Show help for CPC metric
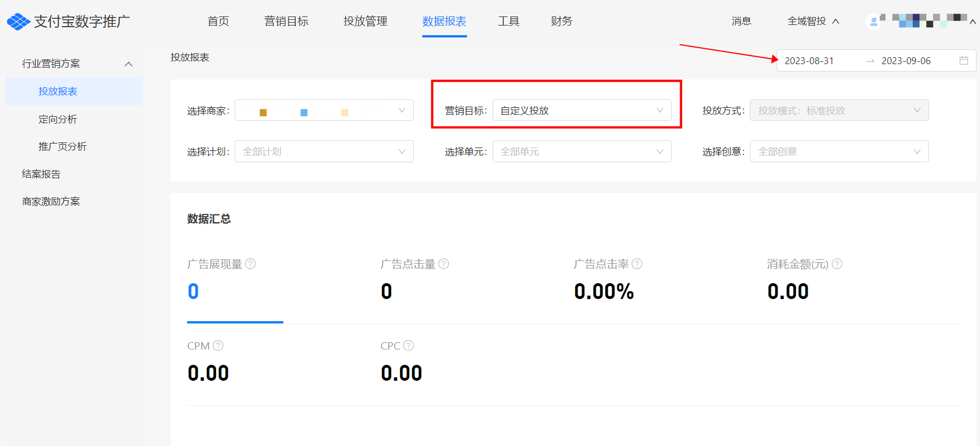 tap(409, 346)
